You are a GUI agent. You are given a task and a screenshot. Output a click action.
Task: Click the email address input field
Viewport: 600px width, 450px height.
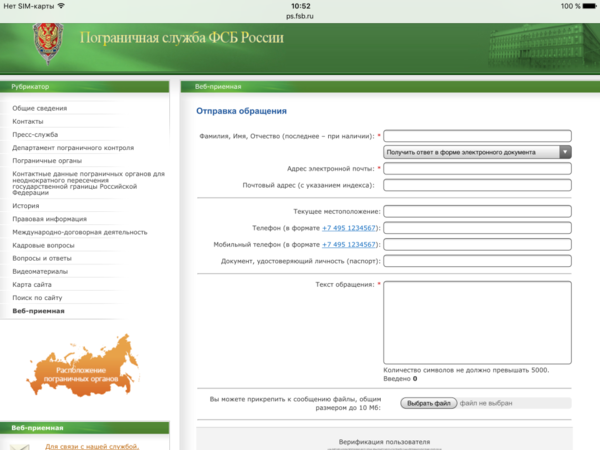[477, 169]
